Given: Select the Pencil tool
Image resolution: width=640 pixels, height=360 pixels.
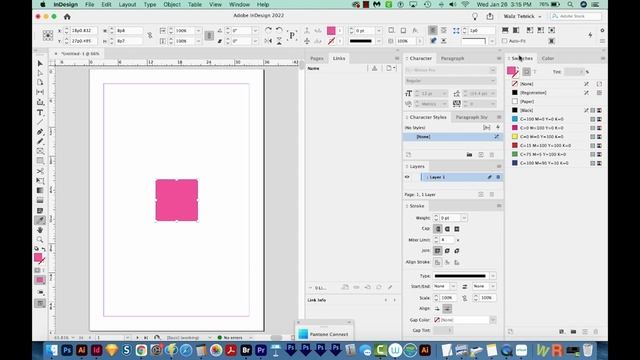Looking at the screenshot, I should pos(40,142).
